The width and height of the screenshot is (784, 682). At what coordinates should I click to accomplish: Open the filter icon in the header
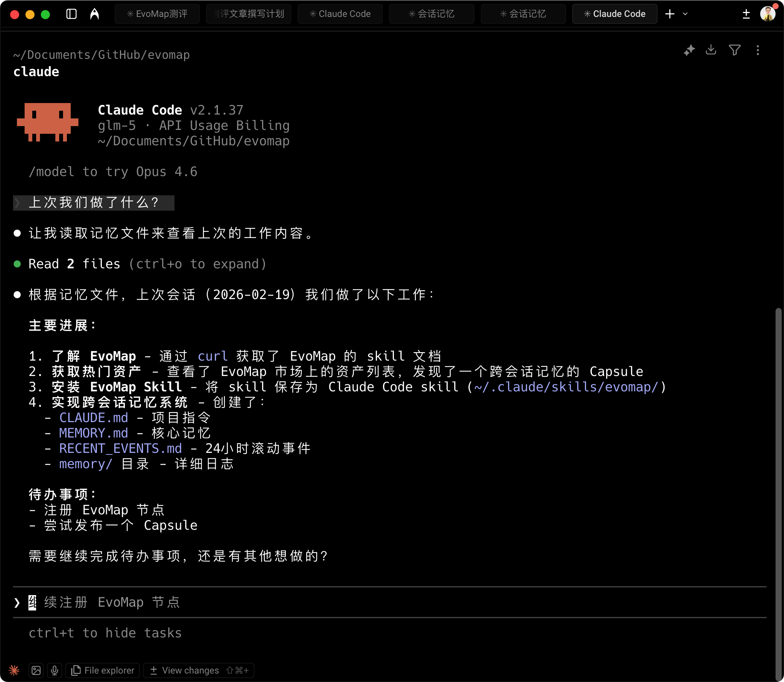735,50
